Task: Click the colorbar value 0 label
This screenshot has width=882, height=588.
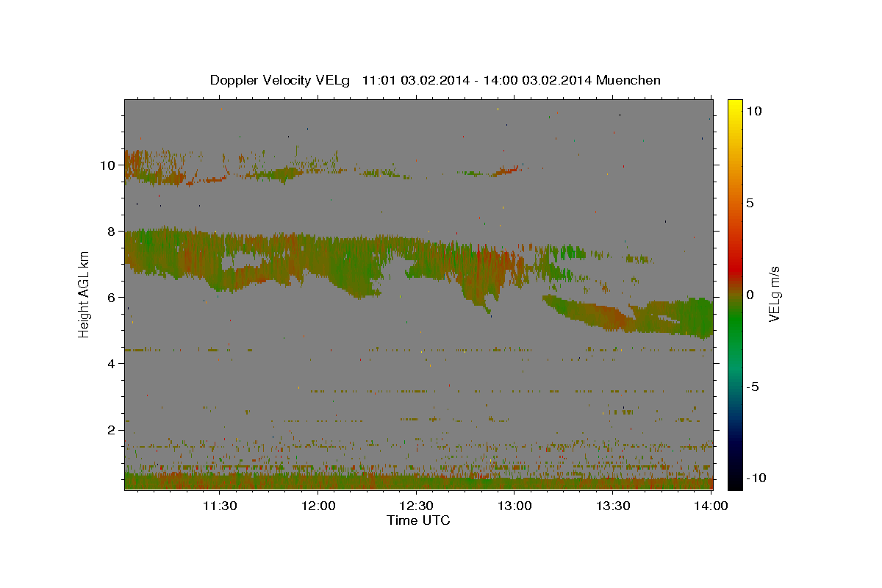Action: coord(750,295)
